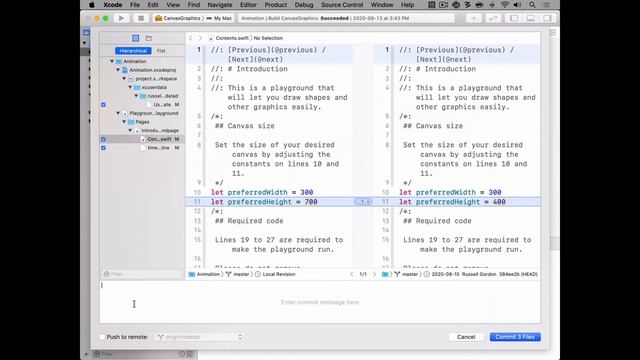Click the Animation folder icon in the left jump bar

tap(192, 274)
